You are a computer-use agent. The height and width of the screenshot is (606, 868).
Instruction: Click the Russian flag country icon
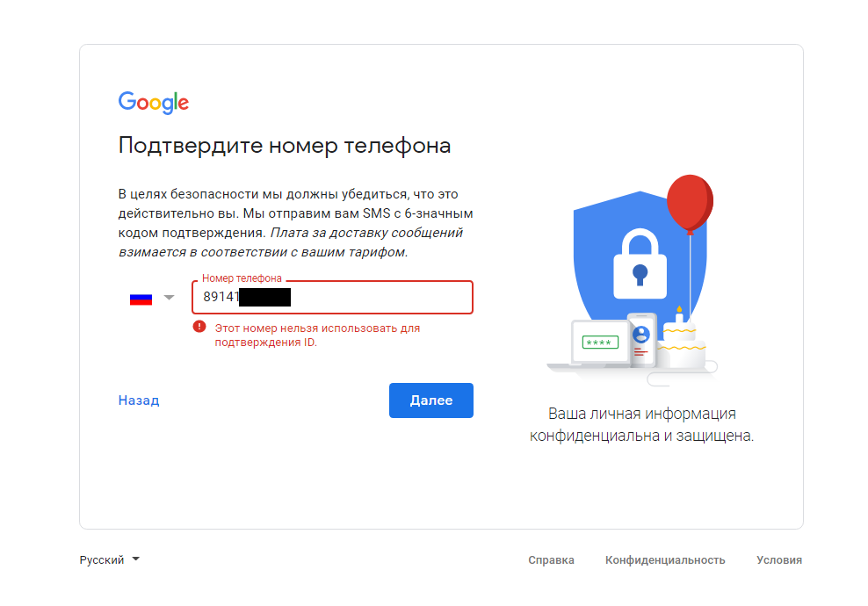tap(141, 298)
